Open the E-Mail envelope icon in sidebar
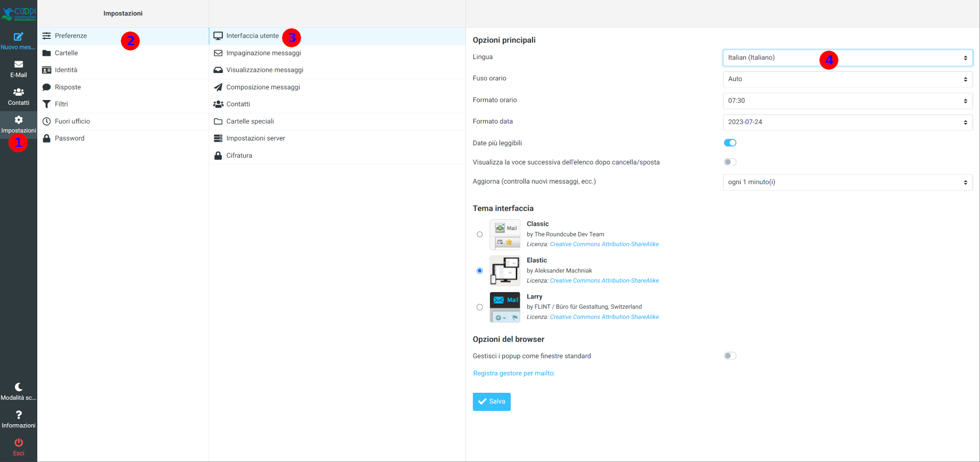The height and width of the screenshot is (462, 980). point(19,64)
